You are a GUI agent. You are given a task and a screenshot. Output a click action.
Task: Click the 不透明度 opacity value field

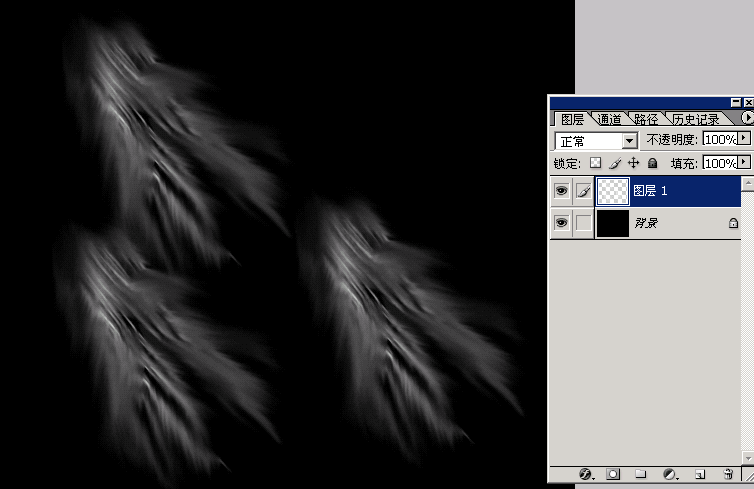click(x=719, y=139)
